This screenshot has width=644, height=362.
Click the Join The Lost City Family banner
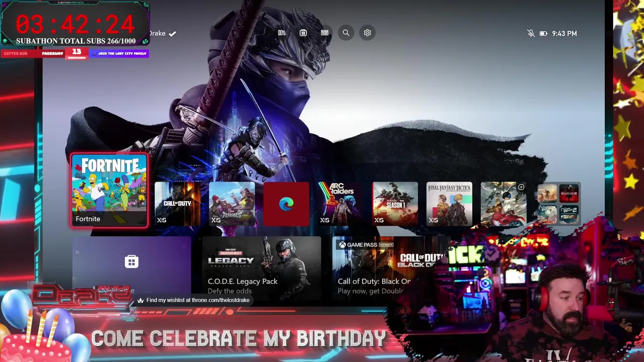click(x=119, y=53)
